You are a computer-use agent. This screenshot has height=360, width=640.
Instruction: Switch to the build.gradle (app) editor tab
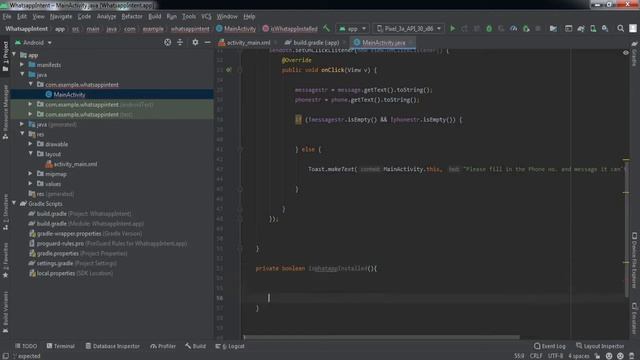(x=313, y=42)
